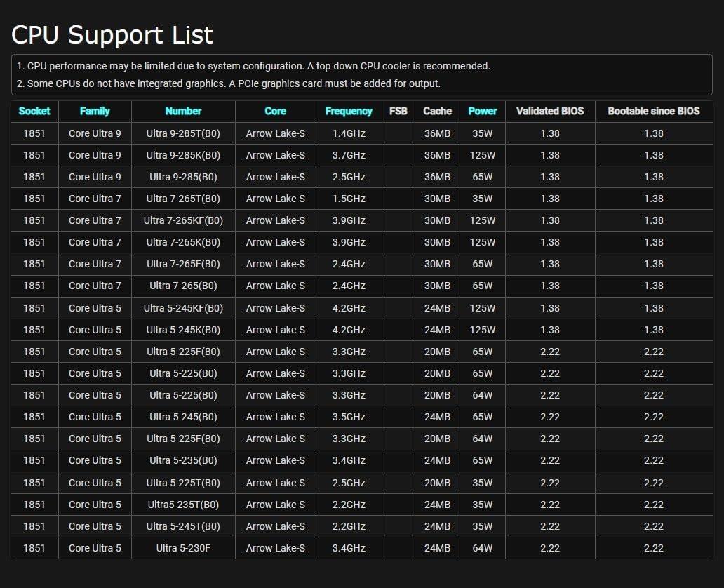Sort by the Cache column header

click(x=437, y=111)
